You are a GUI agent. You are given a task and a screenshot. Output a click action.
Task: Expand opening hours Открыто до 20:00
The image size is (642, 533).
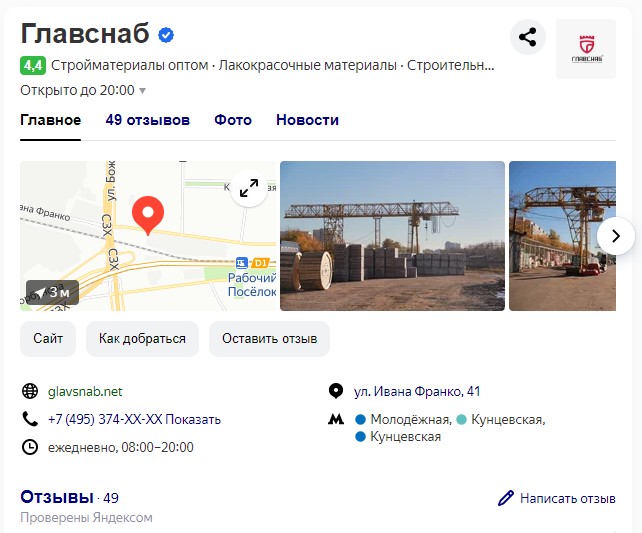coord(83,90)
